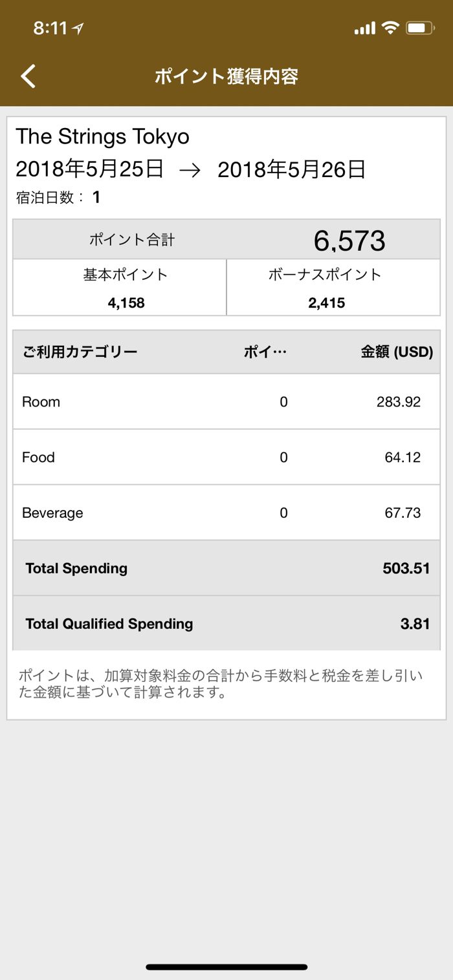This screenshot has width=453, height=980.
Task: Tap the 金額 (USD) column header
Action: (397, 352)
